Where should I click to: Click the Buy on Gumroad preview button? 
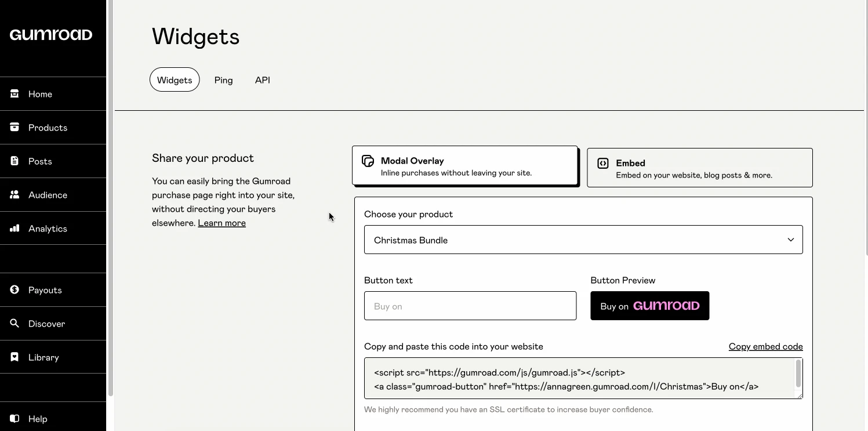pos(649,306)
